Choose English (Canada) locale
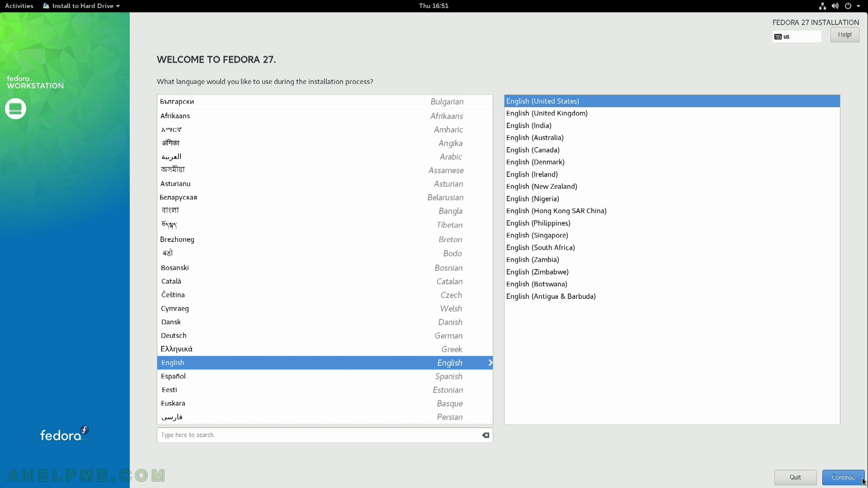 (672, 150)
